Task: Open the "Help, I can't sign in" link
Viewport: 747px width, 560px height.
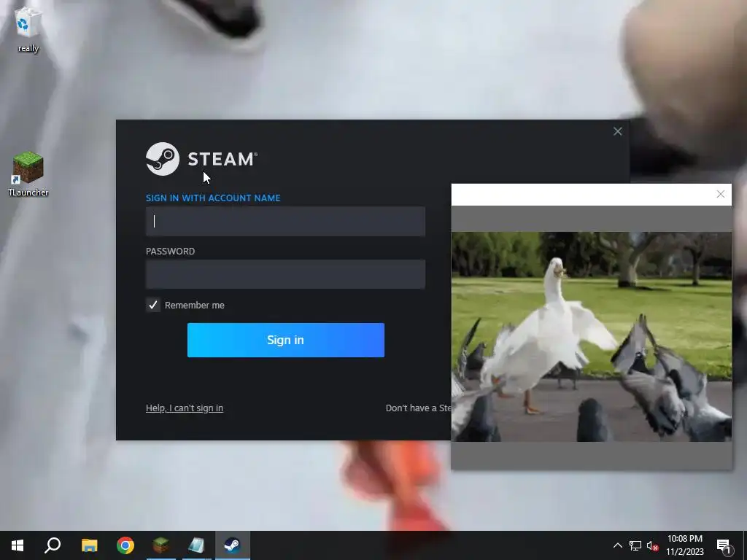Action: (x=185, y=408)
